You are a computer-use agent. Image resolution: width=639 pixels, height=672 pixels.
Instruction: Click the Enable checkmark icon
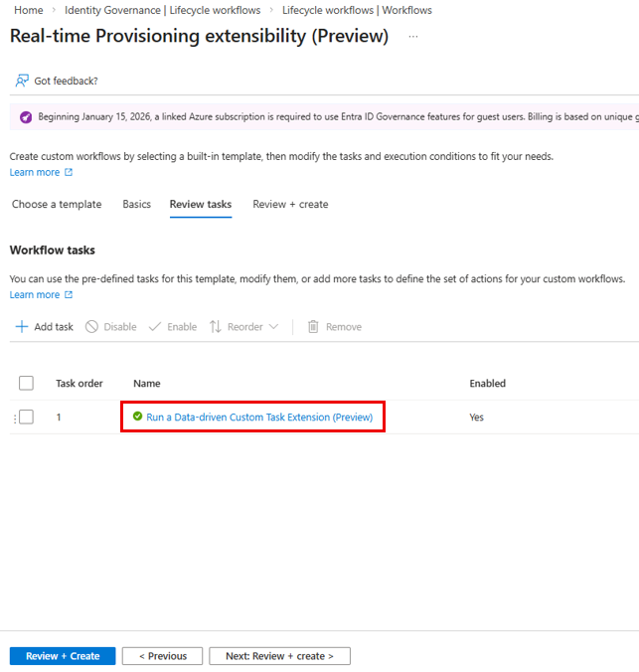pyautogui.click(x=155, y=327)
